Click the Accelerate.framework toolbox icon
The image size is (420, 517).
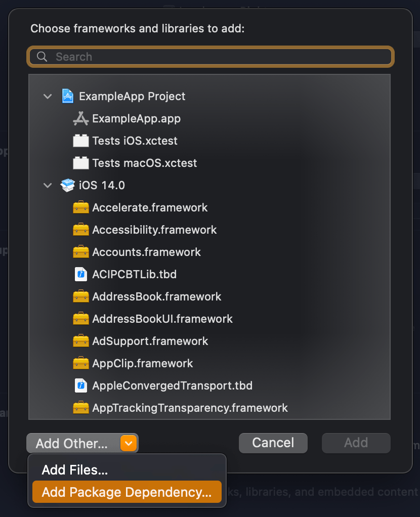point(81,208)
